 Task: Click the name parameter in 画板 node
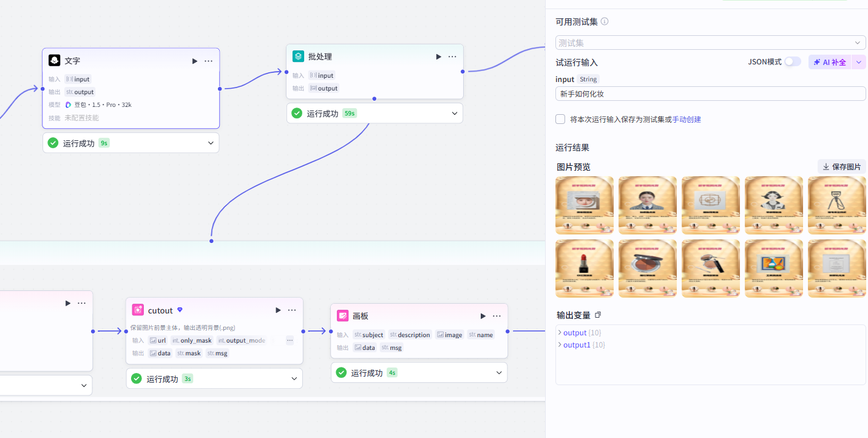click(x=480, y=335)
